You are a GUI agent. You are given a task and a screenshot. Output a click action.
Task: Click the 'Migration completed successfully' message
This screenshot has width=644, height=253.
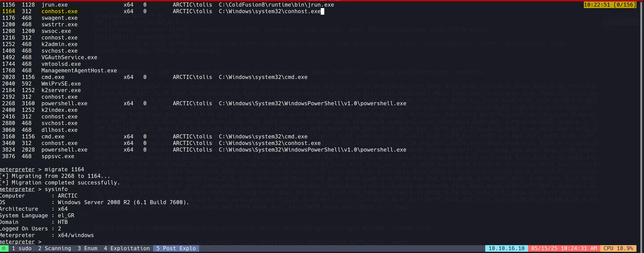tap(65, 183)
